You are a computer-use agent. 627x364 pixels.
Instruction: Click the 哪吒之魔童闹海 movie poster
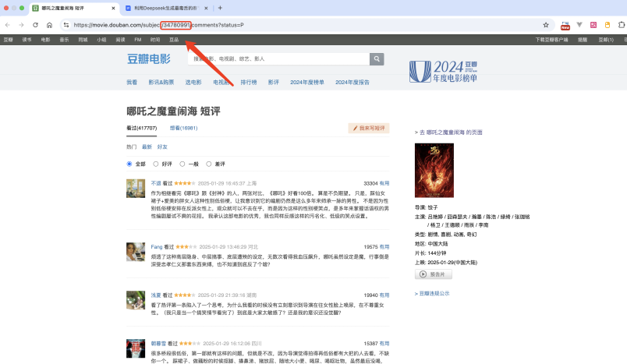pos(434,170)
